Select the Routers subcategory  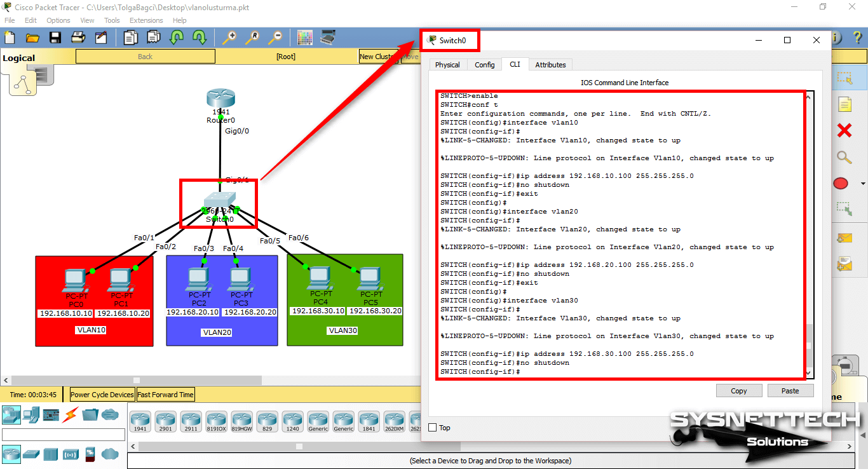[x=11, y=454]
